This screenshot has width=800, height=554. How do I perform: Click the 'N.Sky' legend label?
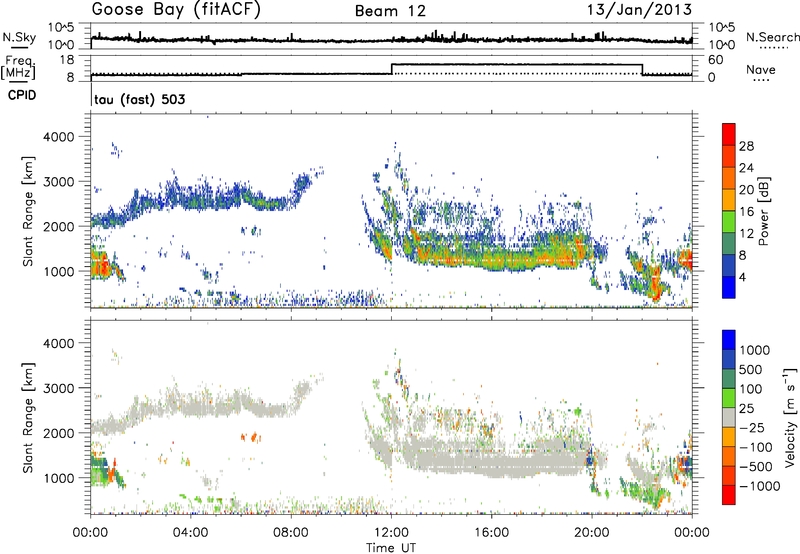coord(19,37)
